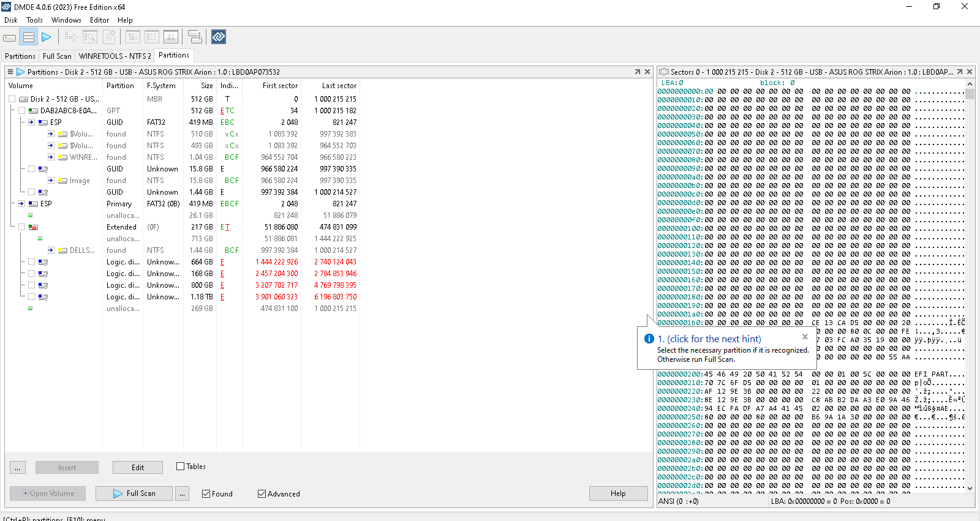Close the Sectors hex panel
This screenshot has width=980, height=521.
point(970,72)
